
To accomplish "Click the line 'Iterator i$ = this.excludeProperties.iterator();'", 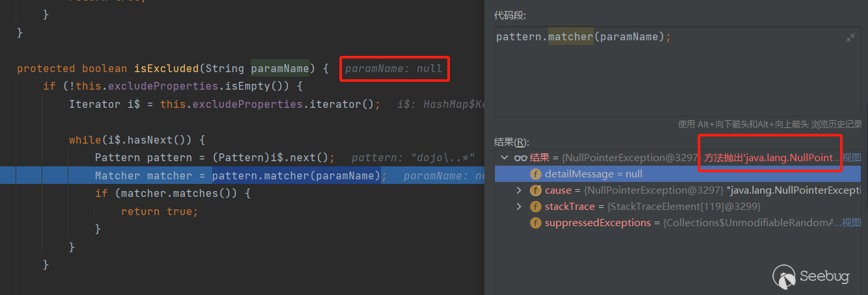I will 225,104.
